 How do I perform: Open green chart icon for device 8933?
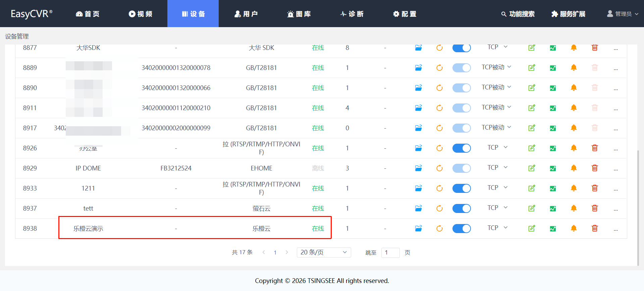tap(553, 188)
